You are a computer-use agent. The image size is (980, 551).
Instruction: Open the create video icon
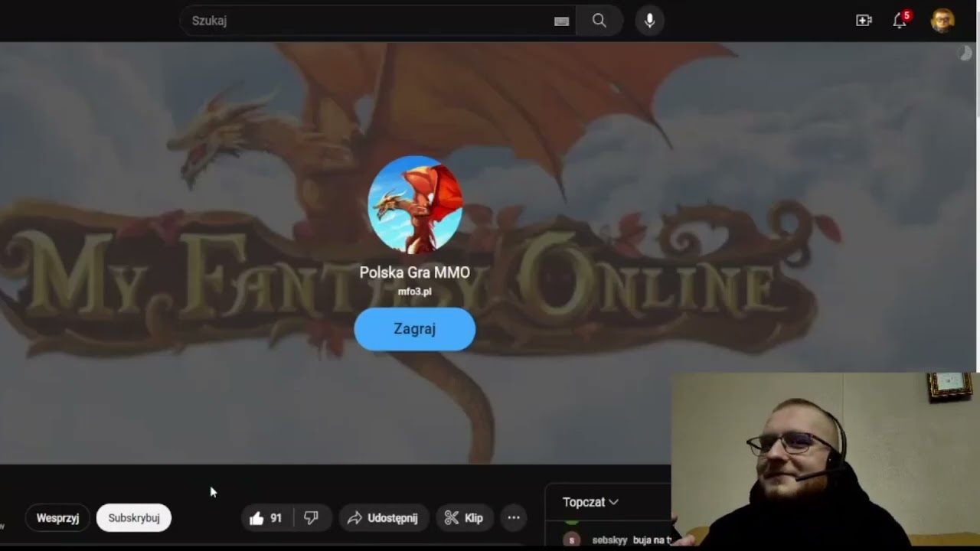tap(864, 21)
